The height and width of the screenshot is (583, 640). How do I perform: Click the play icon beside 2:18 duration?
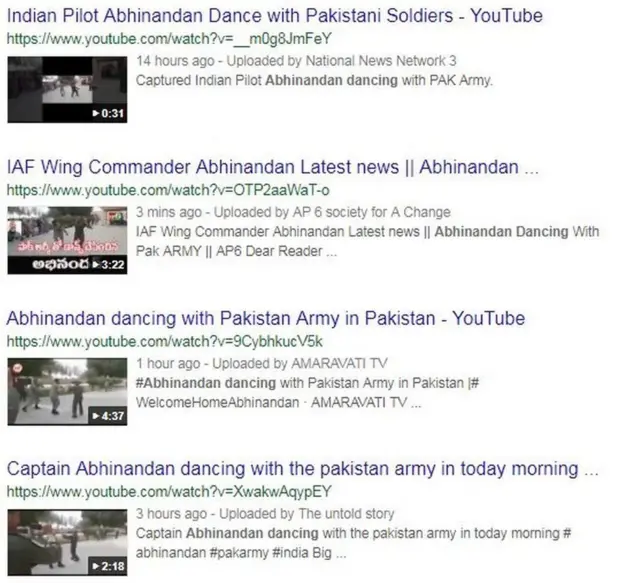tap(96, 566)
